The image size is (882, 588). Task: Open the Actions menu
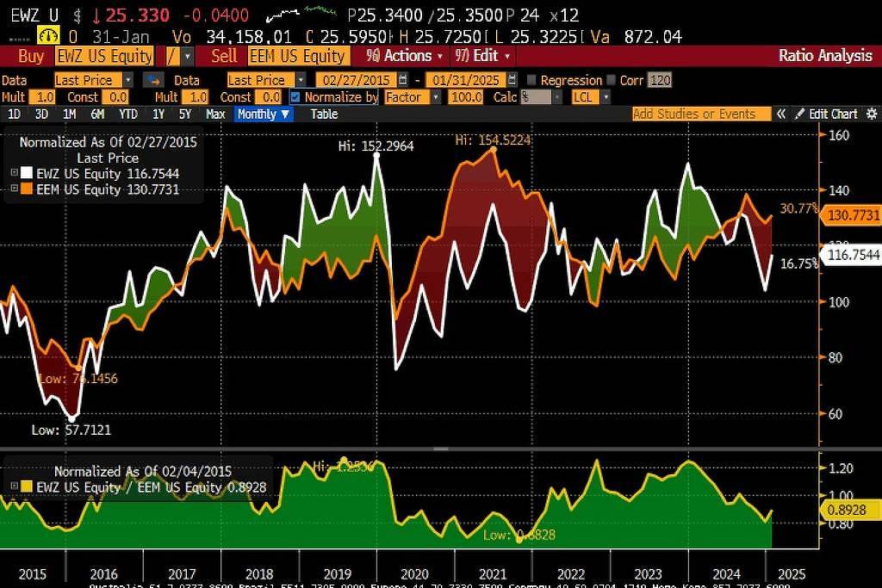point(405,56)
